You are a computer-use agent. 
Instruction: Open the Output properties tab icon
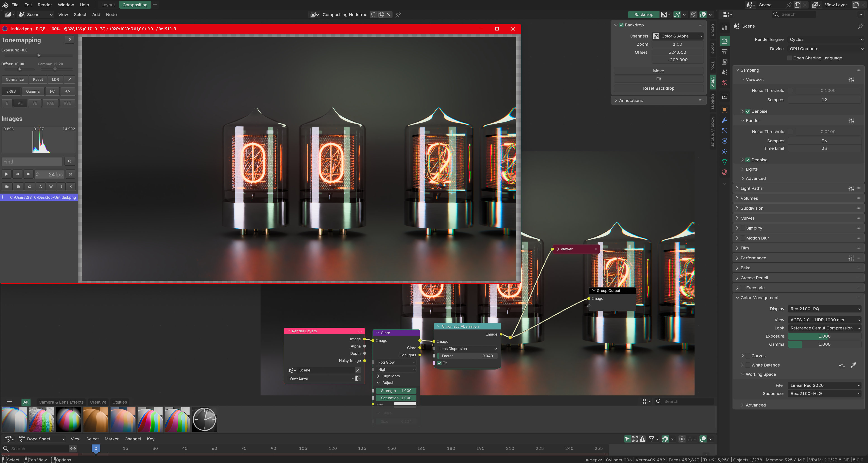click(724, 52)
